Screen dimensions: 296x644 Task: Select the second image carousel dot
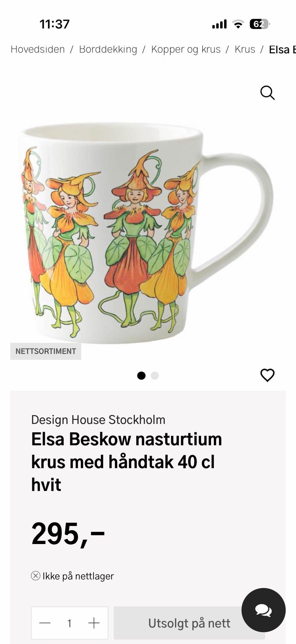(155, 376)
